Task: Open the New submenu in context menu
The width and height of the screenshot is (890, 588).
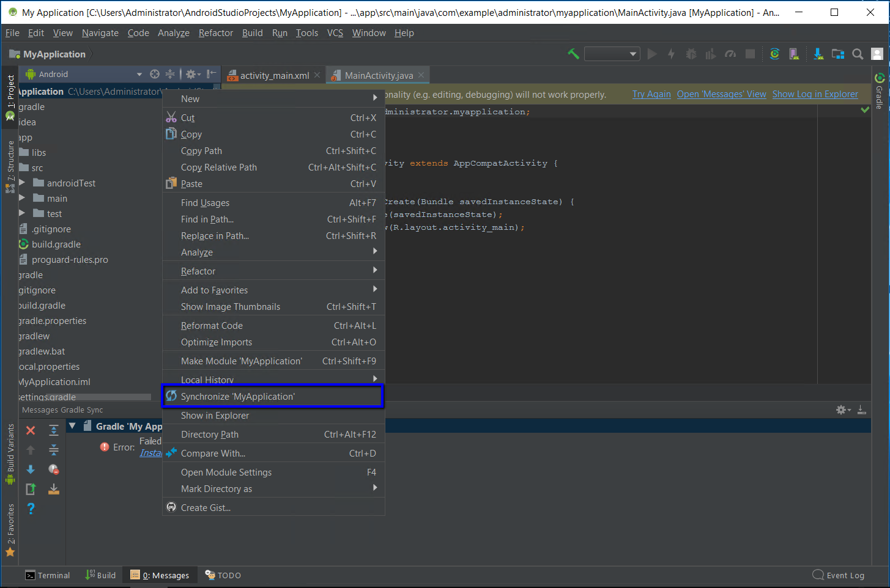Action: (x=273, y=98)
